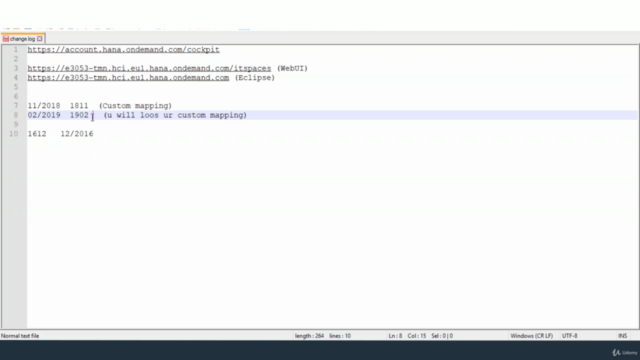This screenshot has width=640, height=360.
Task: Click line number 9 in the margin
Action: (x=16, y=124)
